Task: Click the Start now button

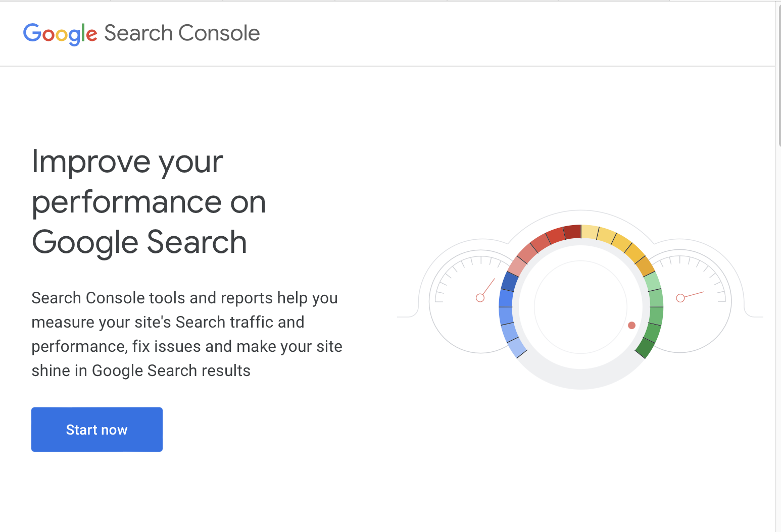Action: pos(96,430)
